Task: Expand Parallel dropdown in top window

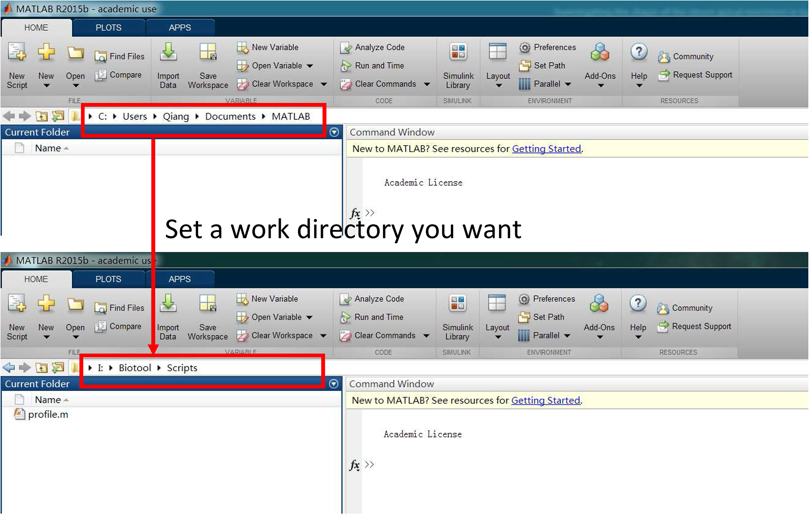Action: pyautogui.click(x=568, y=84)
